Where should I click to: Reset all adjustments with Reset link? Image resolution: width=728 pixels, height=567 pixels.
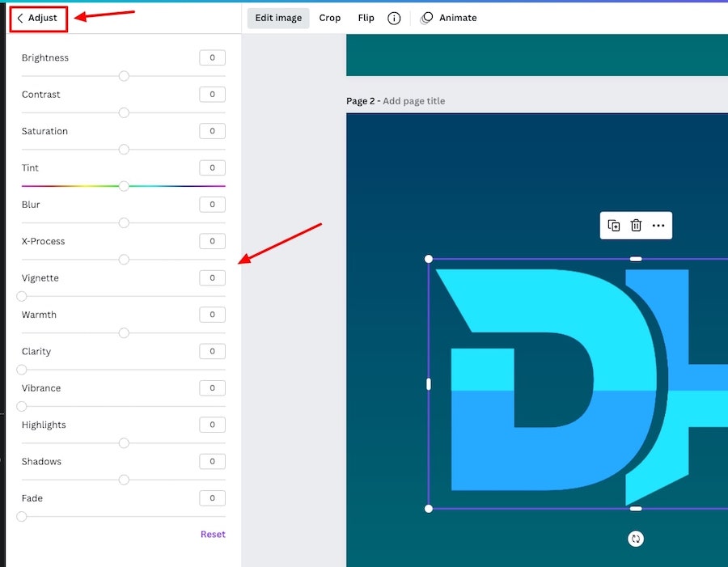(213, 534)
